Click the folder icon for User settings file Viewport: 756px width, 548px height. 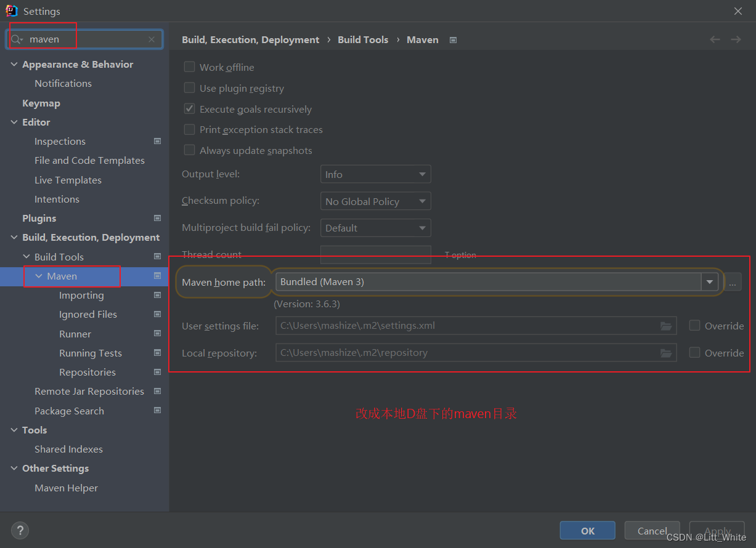pyautogui.click(x=665, y=326)
